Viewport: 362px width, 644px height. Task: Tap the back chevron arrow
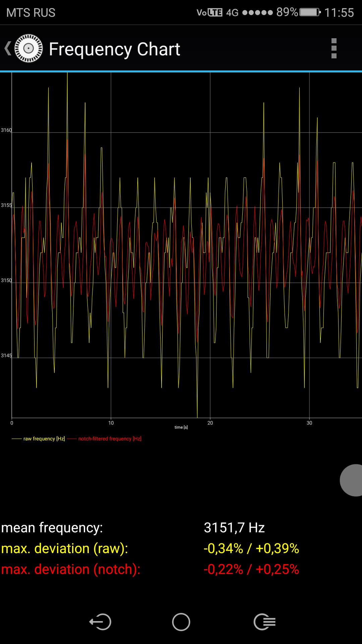coord(8,49)
